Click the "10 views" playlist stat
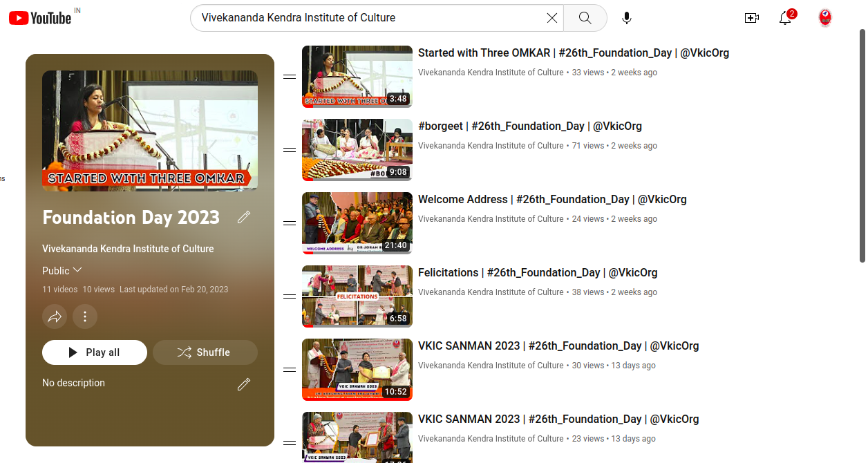868x463 pixels. (x=98, y=290)
